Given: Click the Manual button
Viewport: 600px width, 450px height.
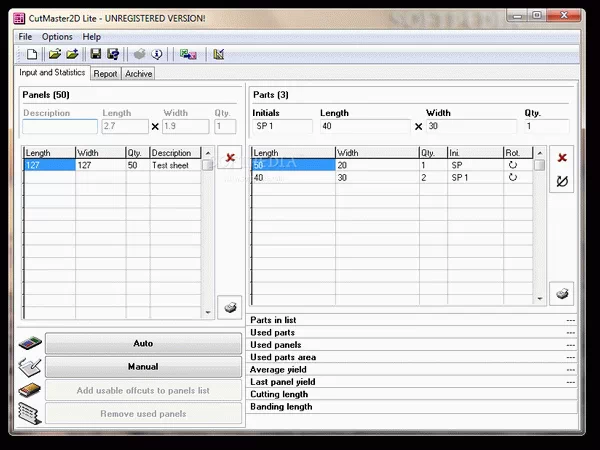Looking at the screenshot, I should [143, 367].
